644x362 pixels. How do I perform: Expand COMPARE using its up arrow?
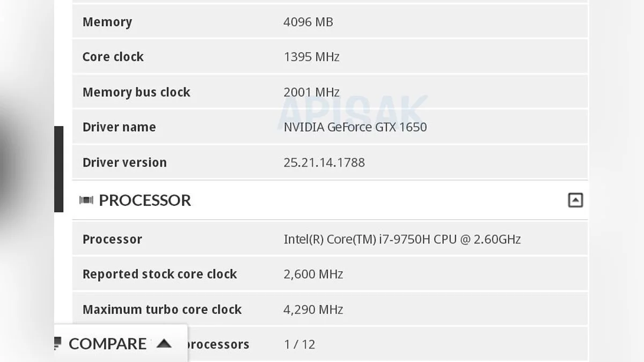pos(164,343)
